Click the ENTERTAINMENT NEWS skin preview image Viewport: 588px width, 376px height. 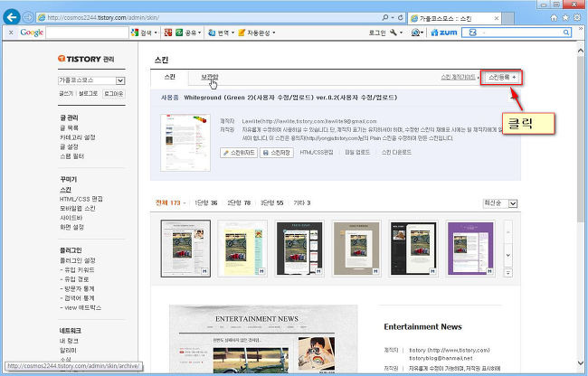[263, 339]
